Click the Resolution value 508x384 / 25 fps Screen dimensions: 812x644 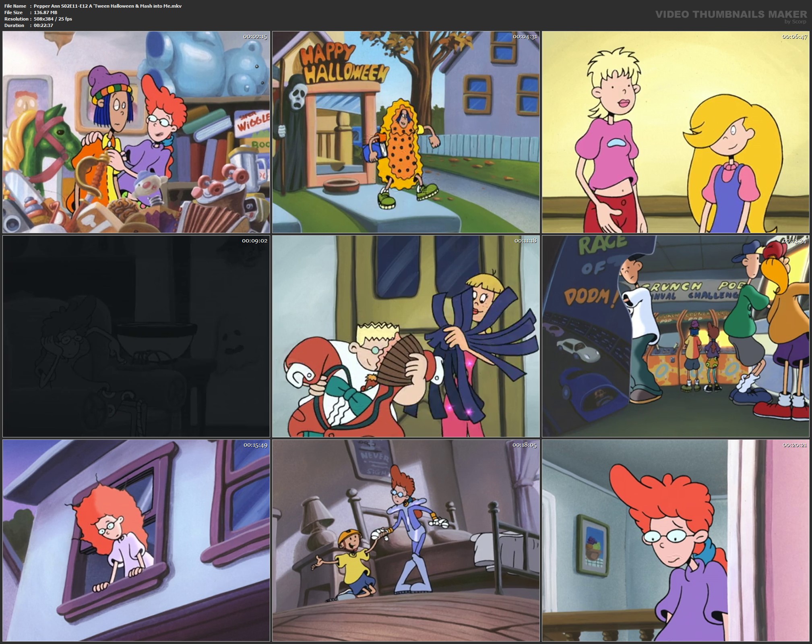click(53, 19)
